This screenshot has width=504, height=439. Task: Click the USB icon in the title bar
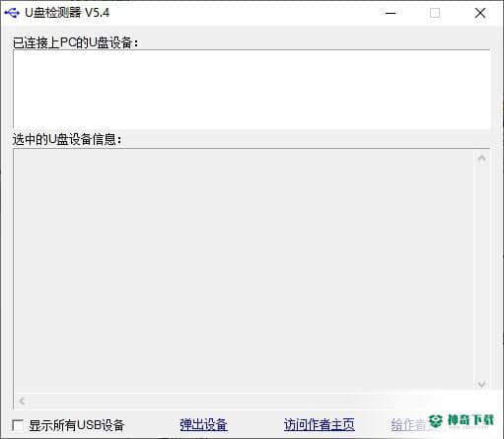pyautogui.click(x=12, y=13)
